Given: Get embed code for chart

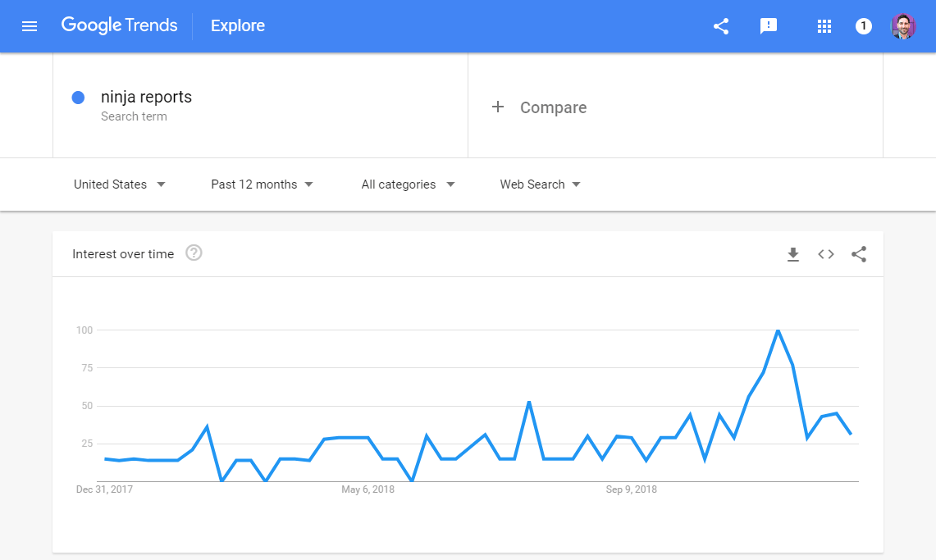Looking at the screenshot, I should pyautogui.click(x=826, y=254).
